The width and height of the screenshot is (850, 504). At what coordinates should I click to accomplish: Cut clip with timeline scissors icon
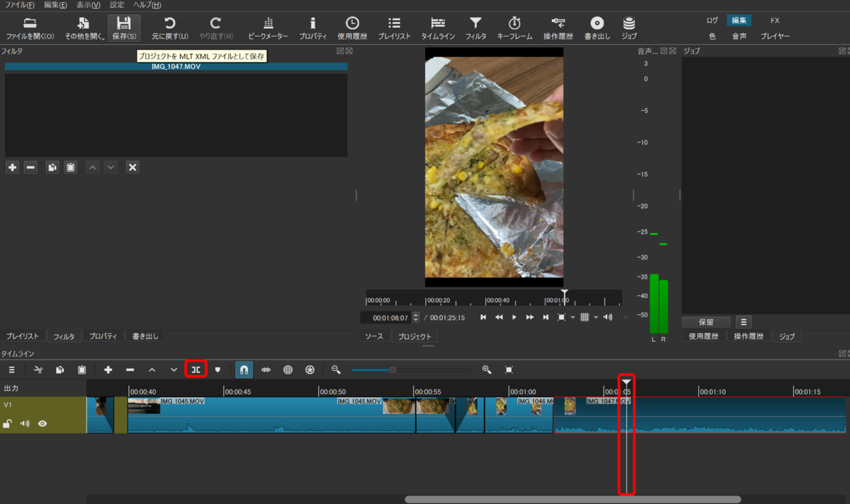(x=38, y=370)
